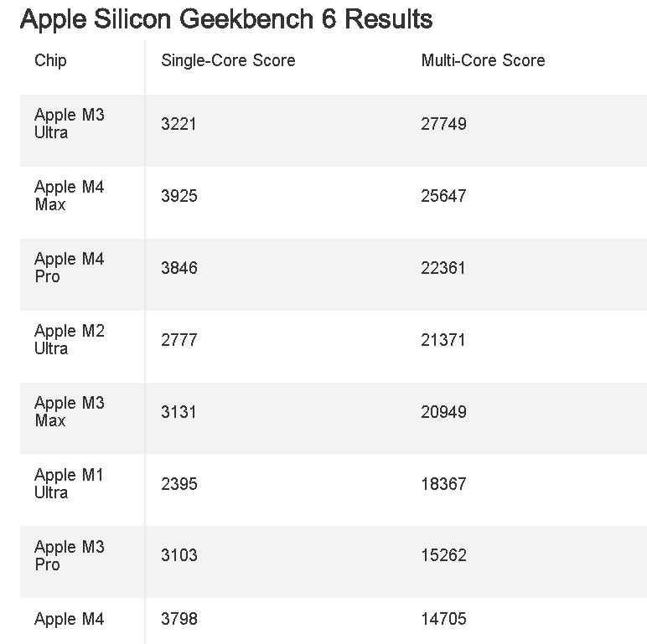
Task: Click the 22361 multi-core score
Action: point(443,268)
